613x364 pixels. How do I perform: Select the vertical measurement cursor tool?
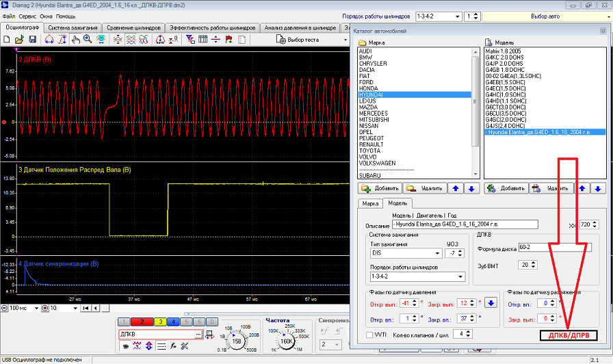pyautogui.click(x=62, y=40)
